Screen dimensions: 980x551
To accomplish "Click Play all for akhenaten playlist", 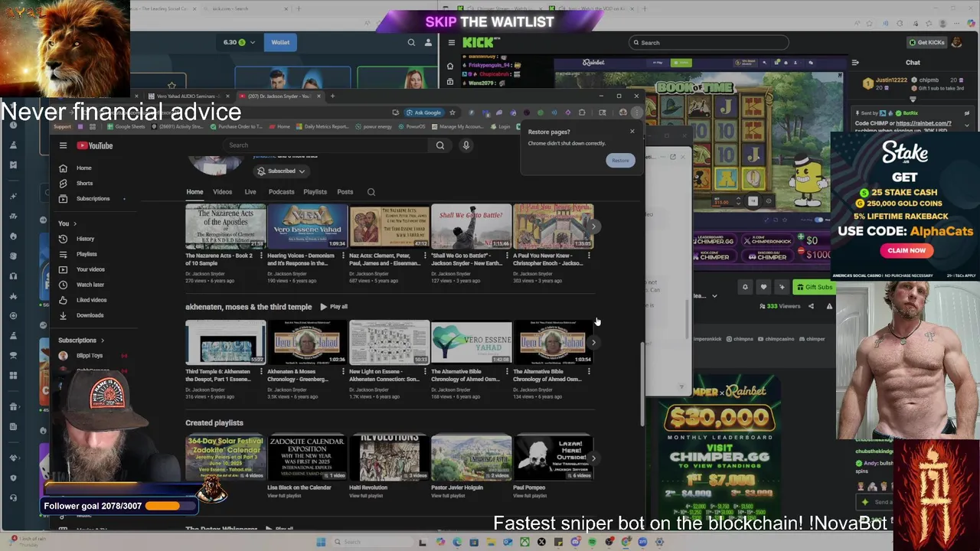I will (334, 307).
